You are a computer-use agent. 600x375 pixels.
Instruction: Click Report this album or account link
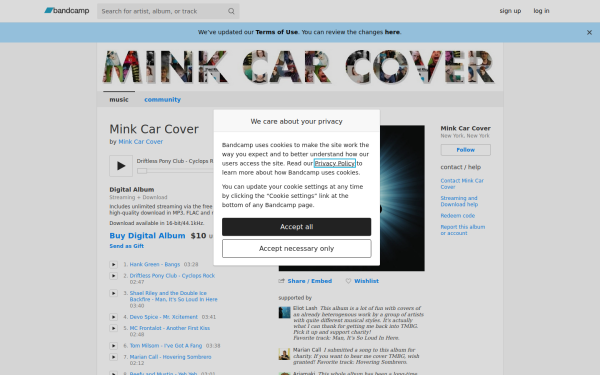(x=463, y=230)
